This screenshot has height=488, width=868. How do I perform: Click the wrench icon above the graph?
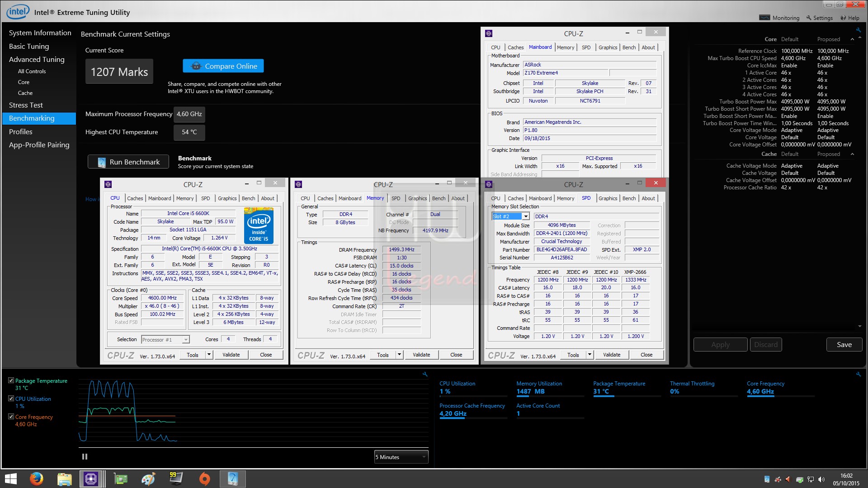[425, 374]
